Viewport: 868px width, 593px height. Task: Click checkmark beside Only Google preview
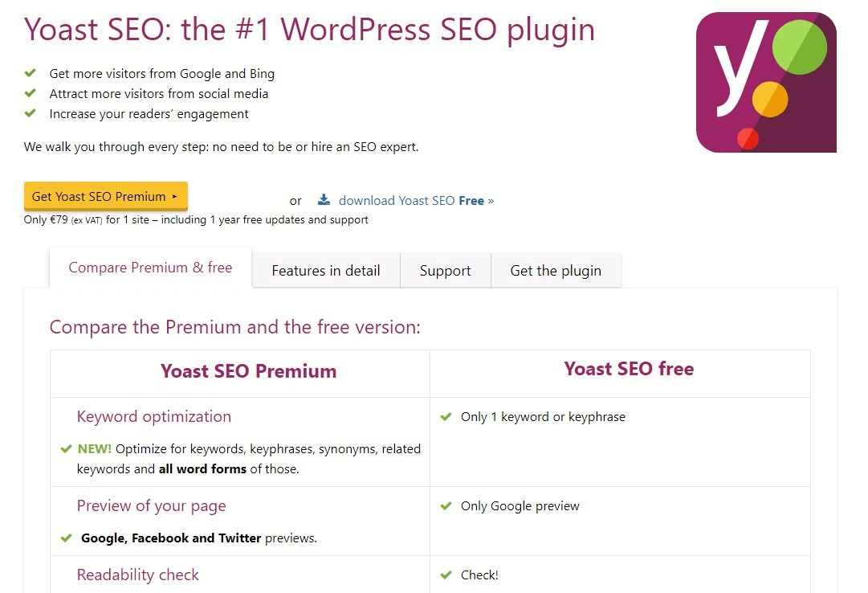446,506
